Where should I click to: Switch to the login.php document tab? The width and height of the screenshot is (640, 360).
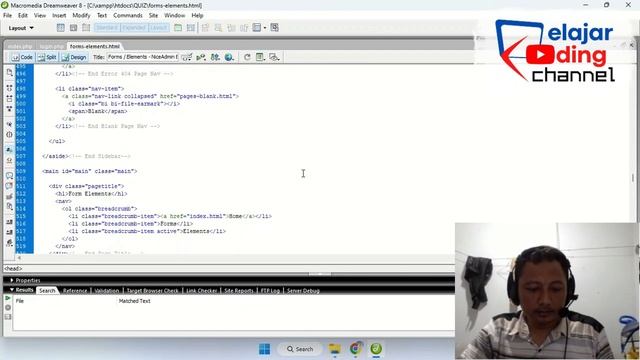pos(51,47)
